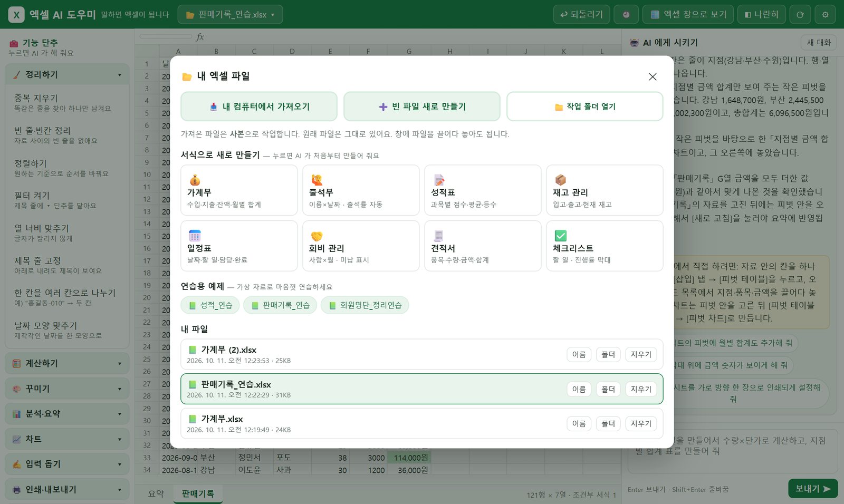This screenshot has height=504, width=844.
Task: Choose the 회비 관리 template card
Action: 361,246
